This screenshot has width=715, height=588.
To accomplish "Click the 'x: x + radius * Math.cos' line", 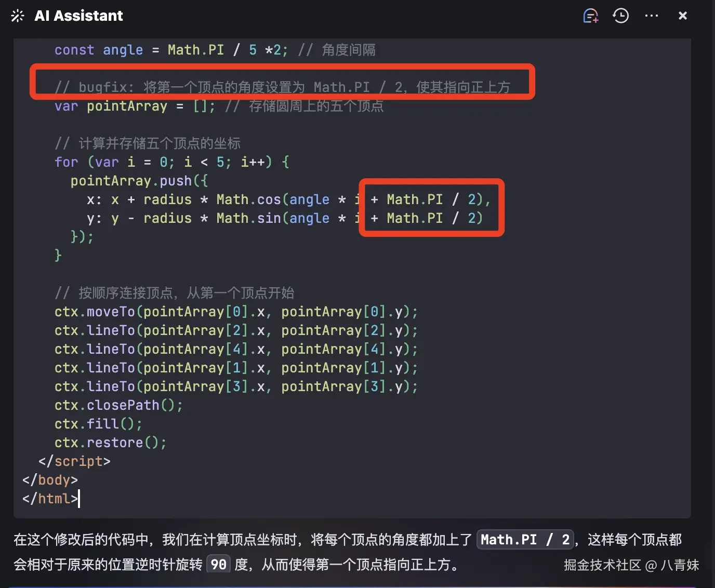I will coord(289,199).
